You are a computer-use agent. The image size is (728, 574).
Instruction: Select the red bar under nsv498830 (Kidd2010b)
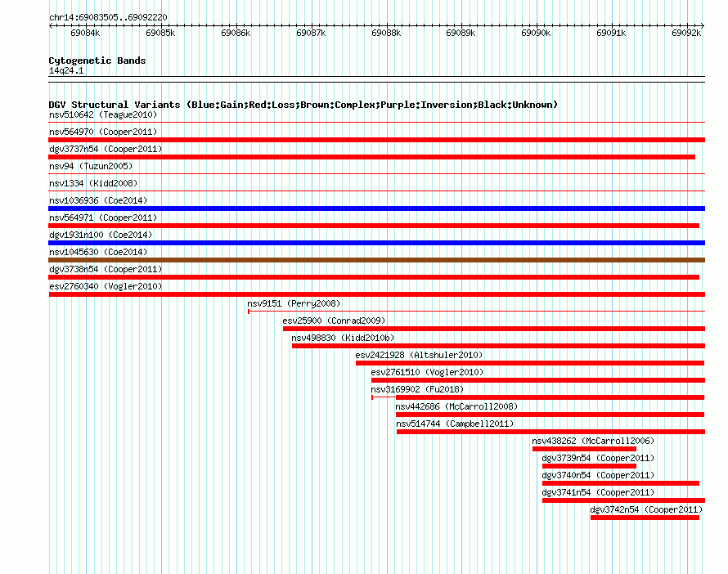[498, 346]
